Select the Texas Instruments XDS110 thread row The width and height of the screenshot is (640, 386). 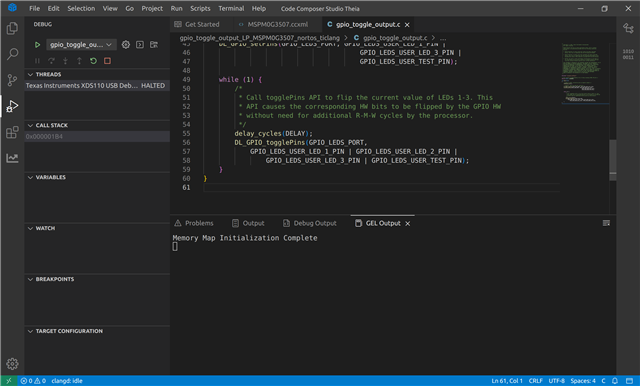coord(97,85)
